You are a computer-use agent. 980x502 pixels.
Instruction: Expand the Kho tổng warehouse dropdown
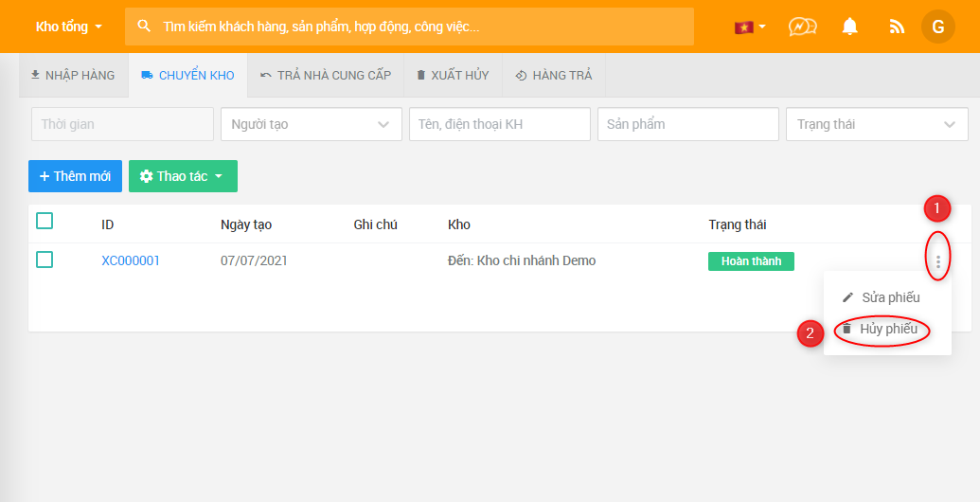68,27
